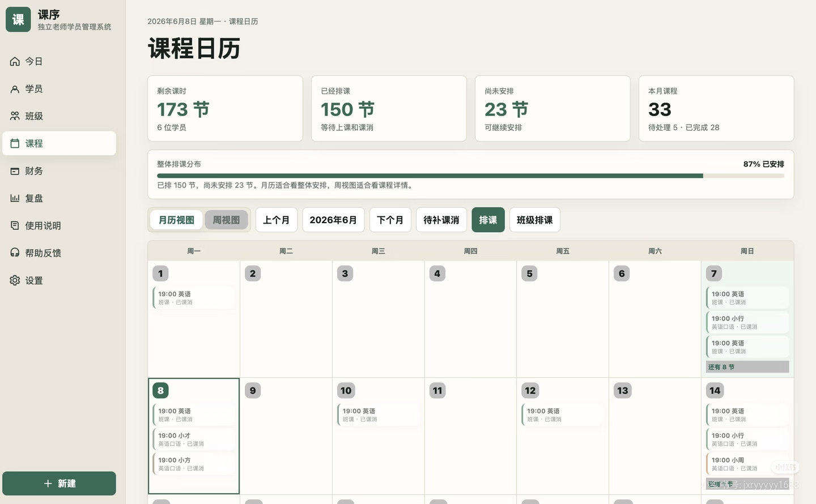Open 使用说明 via its document icon
The height and width of the screenshot is (504, 816).
pos(15,225)
